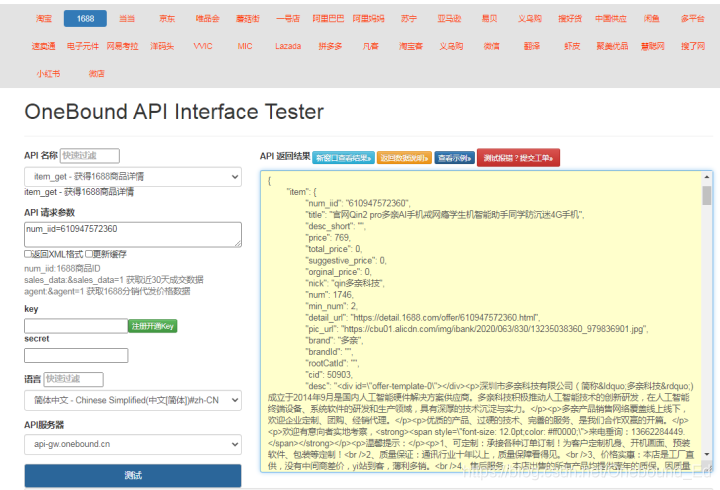Open the 拼多多 tab
The width and height of the screenshot is (720, 490).
click(330, 46)
